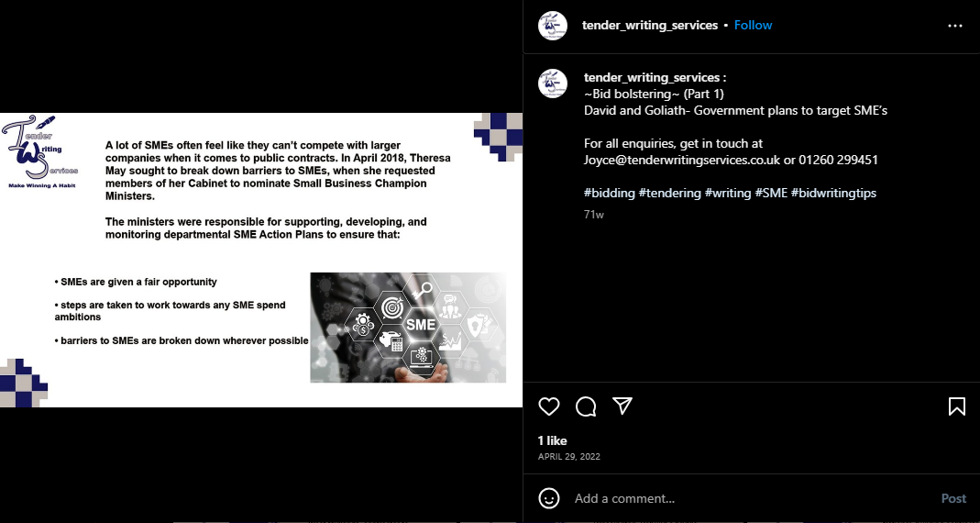The width and height of the screenshot is (980, 523).
Task: Click the Post comment button
Action: point(953,498)
